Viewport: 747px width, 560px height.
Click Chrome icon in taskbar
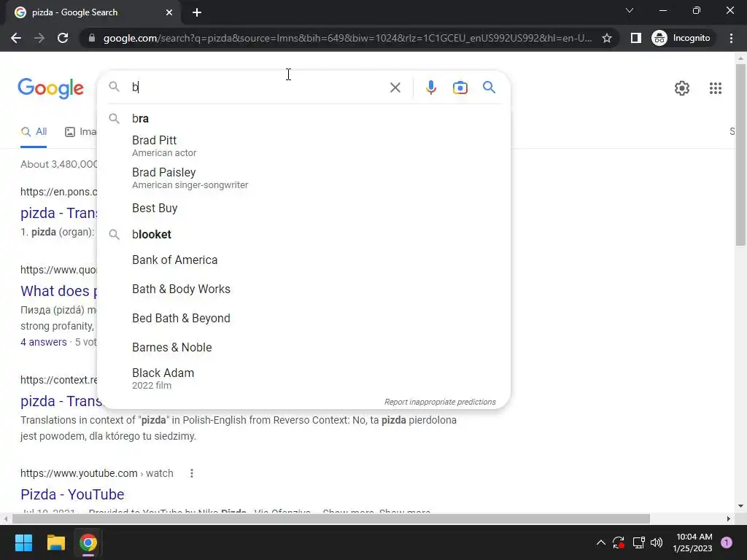click(88, 542)
